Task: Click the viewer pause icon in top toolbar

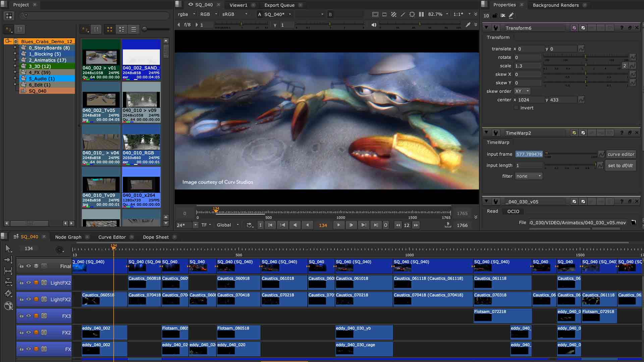Action: click(421, 14)
